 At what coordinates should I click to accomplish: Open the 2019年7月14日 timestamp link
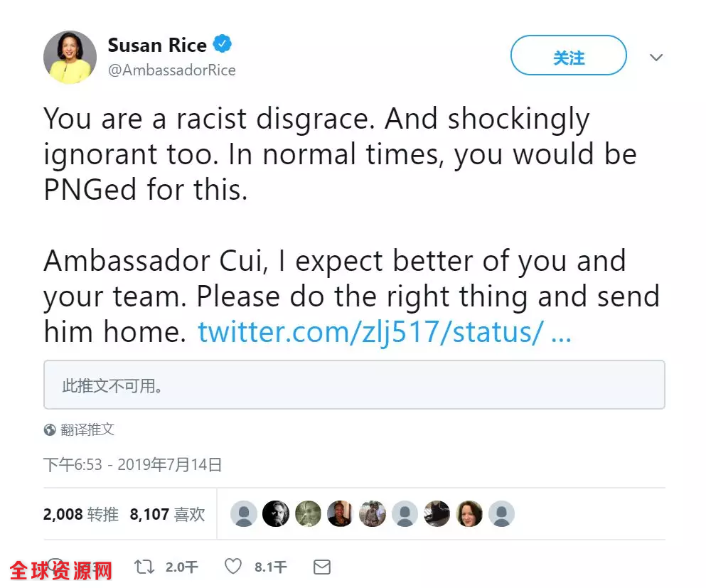[170, 465]
